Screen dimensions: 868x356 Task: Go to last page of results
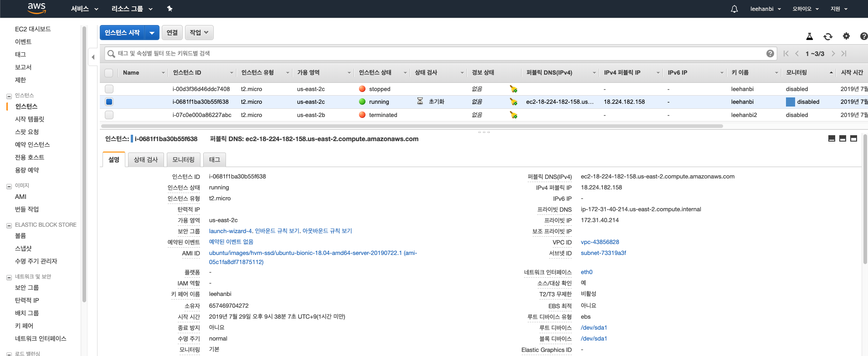click(844, 53)
